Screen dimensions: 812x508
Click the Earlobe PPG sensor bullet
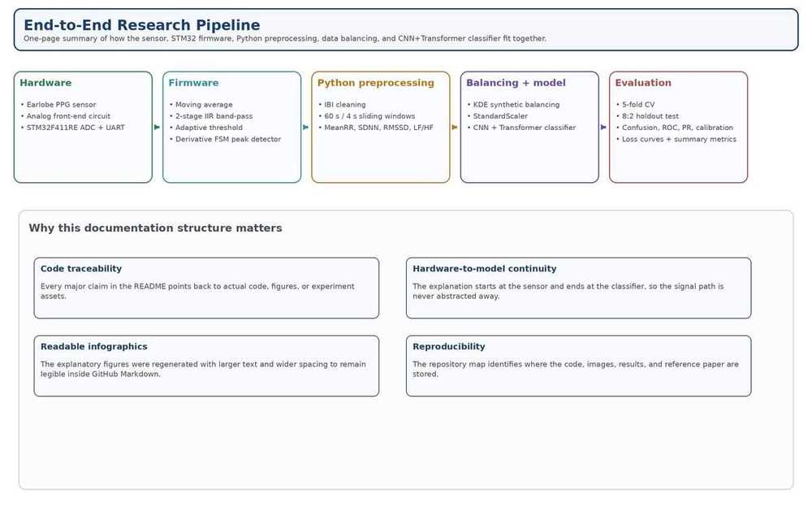(x=58, y=105)
